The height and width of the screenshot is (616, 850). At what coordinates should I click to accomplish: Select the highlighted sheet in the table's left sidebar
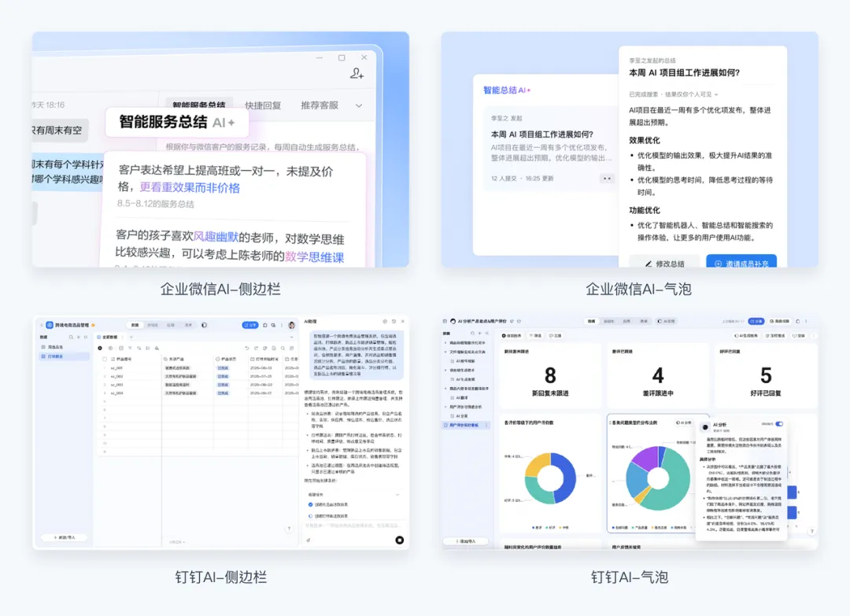click(x=64, y=356)
